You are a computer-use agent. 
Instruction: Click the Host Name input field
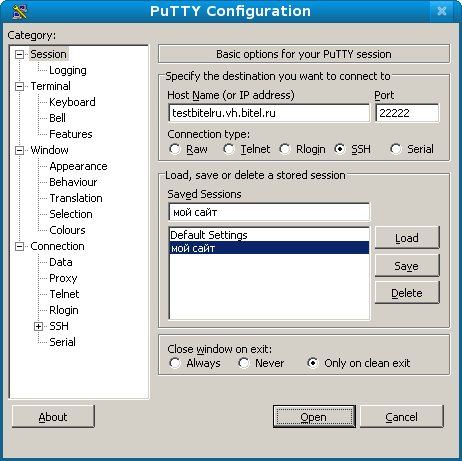[269, 113]
